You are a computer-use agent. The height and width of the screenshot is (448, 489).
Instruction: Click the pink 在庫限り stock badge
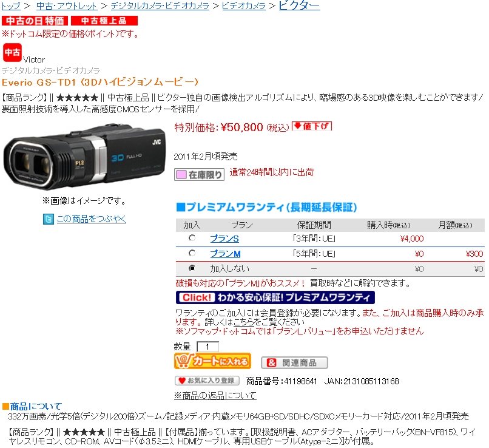pos(199,174)
